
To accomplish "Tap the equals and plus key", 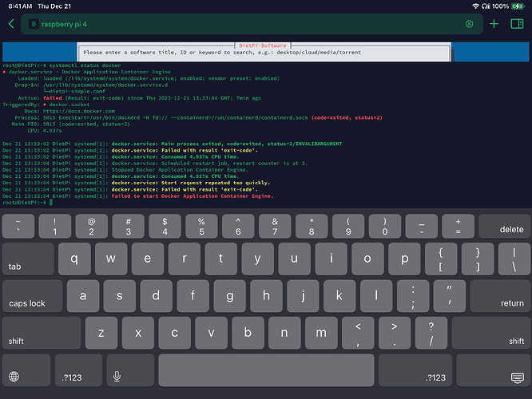I will (x=458, y=227).
